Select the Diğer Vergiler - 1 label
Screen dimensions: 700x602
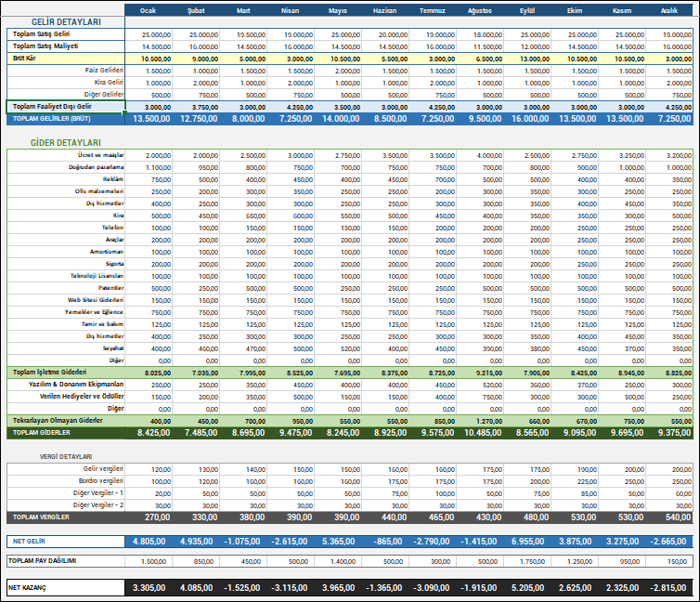click(x=98, y=492)
